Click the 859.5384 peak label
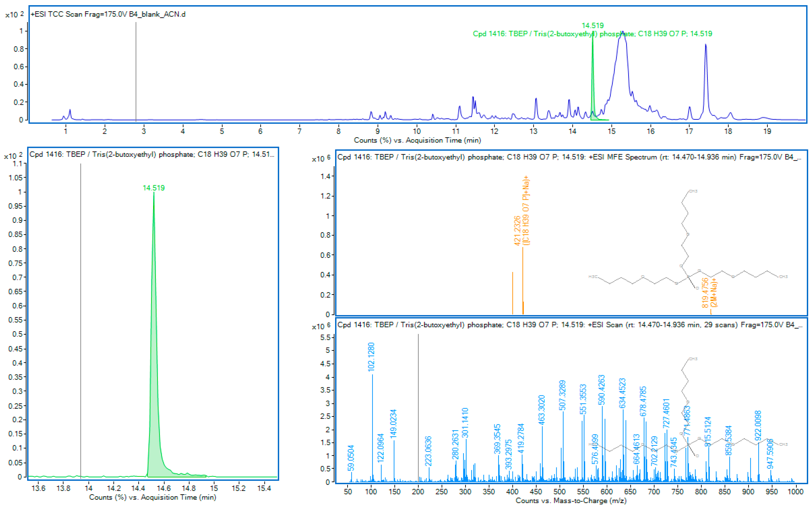Screen dimensions: 812x508 tap(728, 441)
